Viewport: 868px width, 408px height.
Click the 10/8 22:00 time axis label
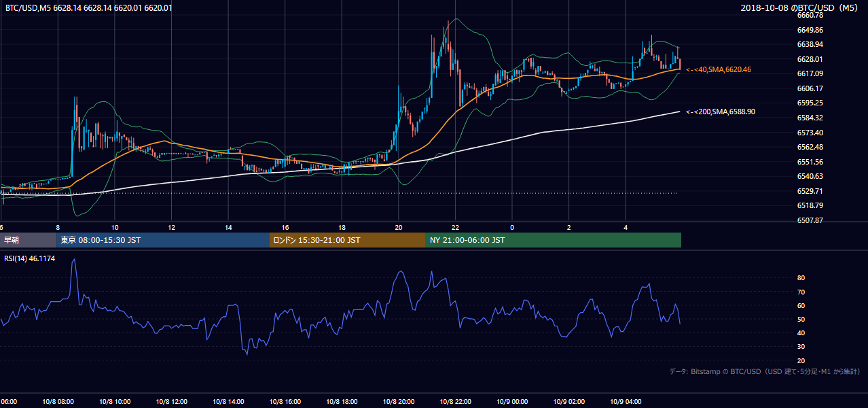coord(455,402)
